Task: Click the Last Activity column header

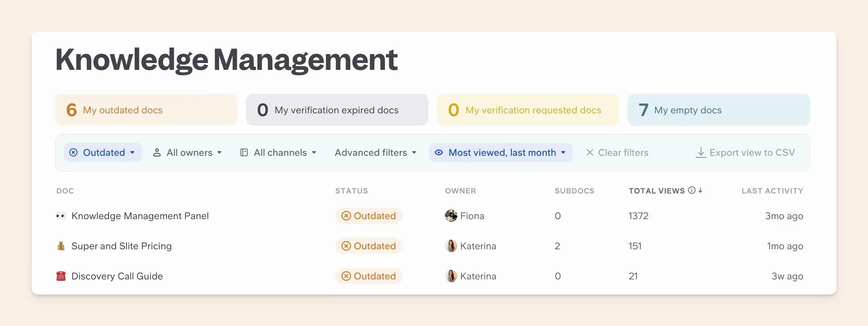Action: (772, 191)
